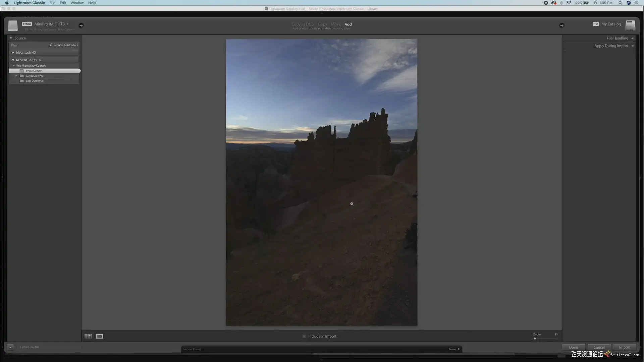Screen dimensions: 644x362
Task: Select Copy import mode
Action: 322,24
